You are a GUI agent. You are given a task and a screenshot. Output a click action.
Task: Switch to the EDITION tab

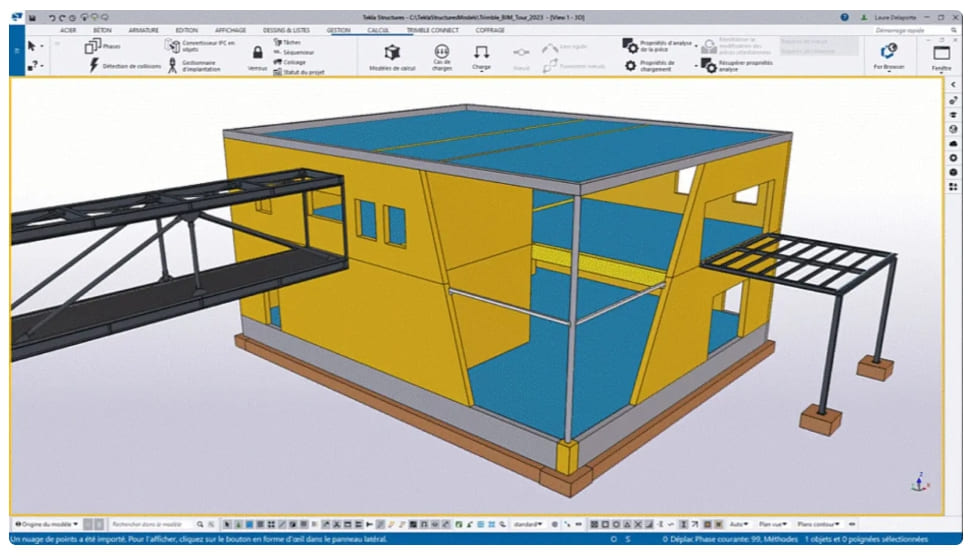pos(186,30)
